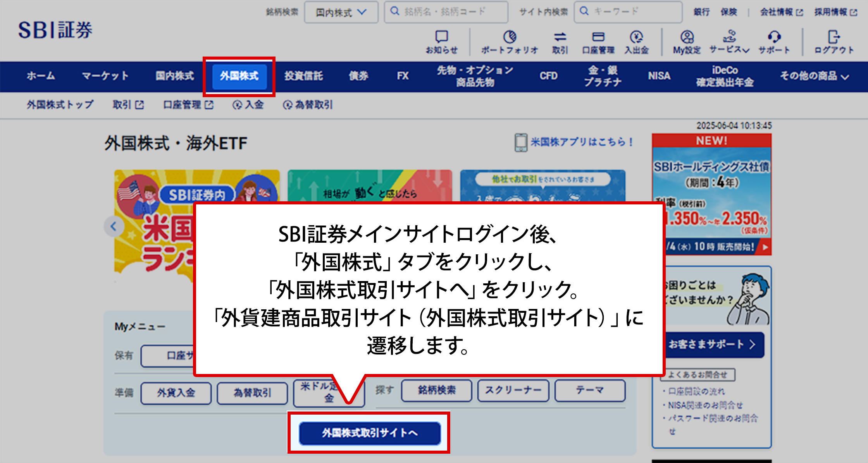
Task: Click the 米国株アプリはこちら link
Action: pos(574,142)
